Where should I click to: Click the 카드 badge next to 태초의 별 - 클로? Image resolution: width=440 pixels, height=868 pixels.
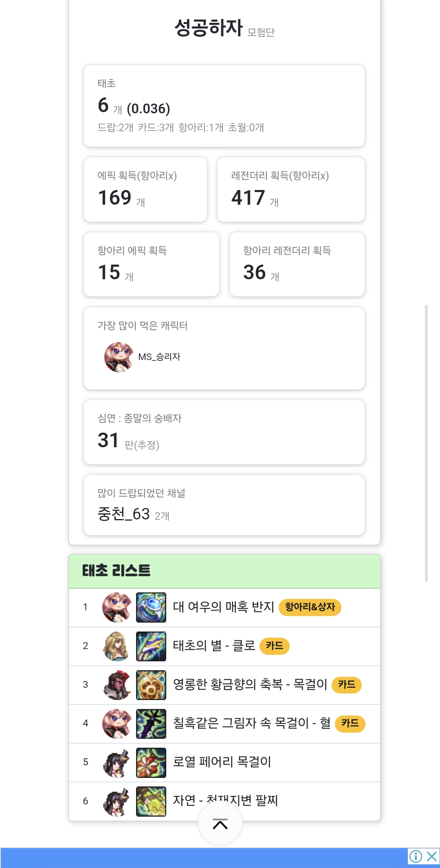tap(274, 646)
